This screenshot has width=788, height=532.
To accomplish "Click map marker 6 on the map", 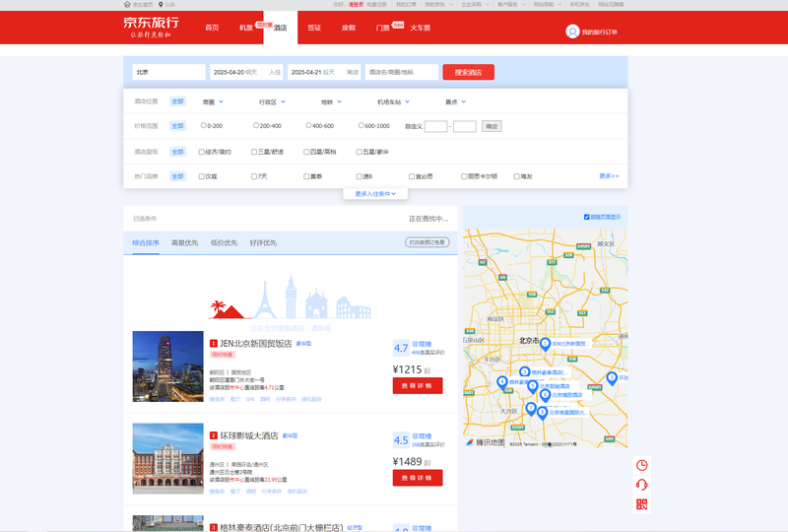I will click(546, 395).
